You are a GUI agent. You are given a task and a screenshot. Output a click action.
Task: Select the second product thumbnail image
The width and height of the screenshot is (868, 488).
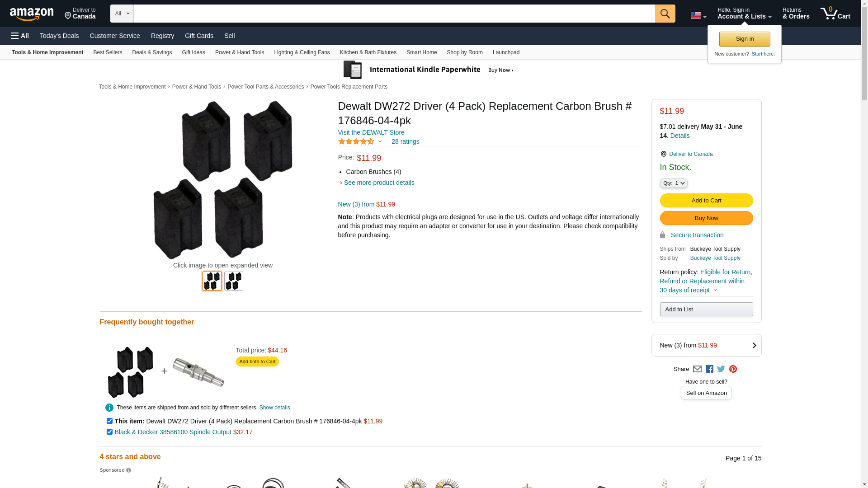[234, 281]
